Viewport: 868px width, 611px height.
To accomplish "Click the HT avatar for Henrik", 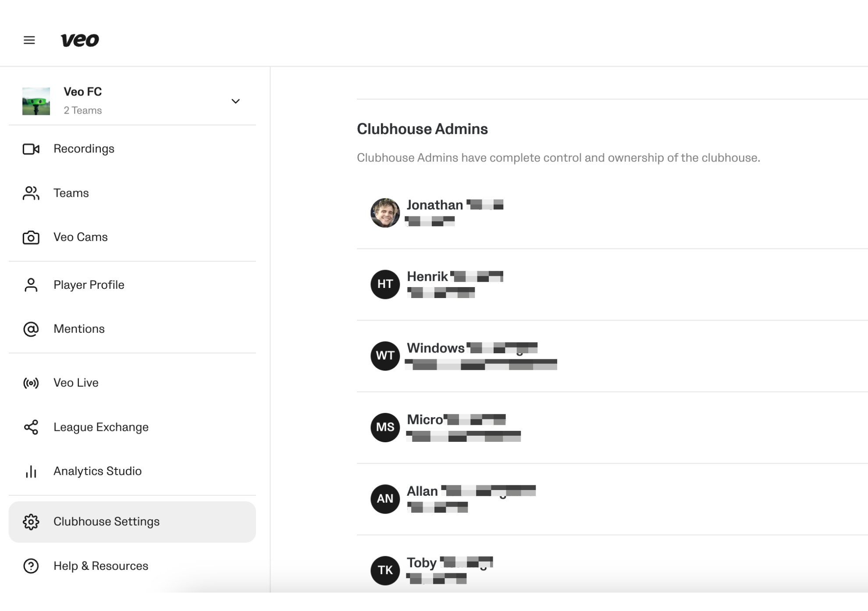I will pyautogui.click(x=385, y=284).
